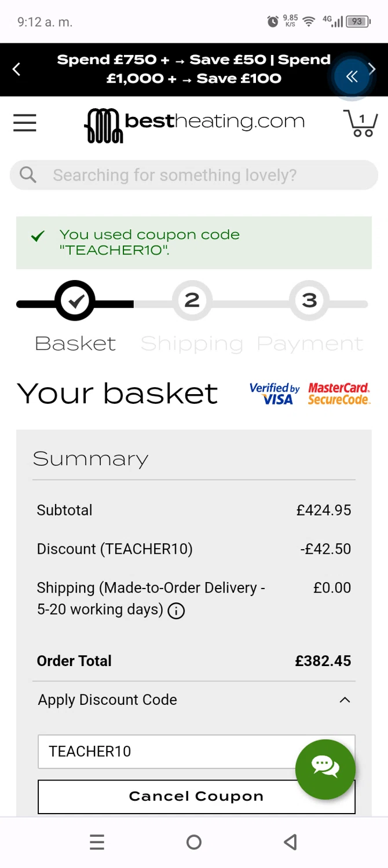The image size is (388, 868).
Task: Go to Payment step 3
Action: (309, 301)
